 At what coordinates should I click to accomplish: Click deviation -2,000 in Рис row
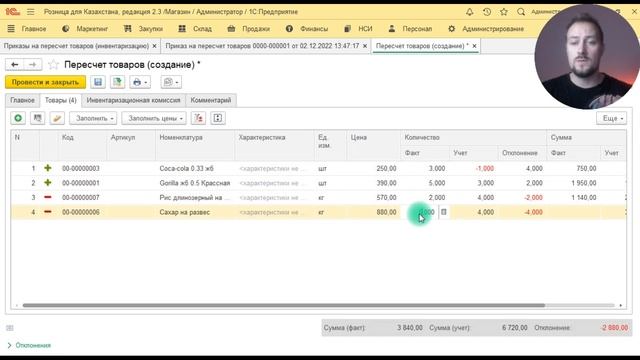point(533,198)
